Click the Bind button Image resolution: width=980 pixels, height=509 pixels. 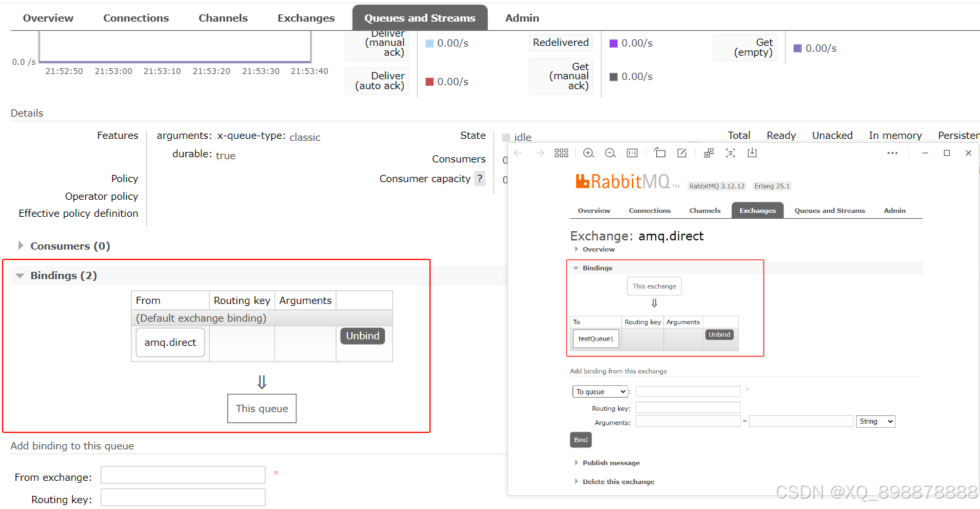pyautogui.click(x=581, y=440)
